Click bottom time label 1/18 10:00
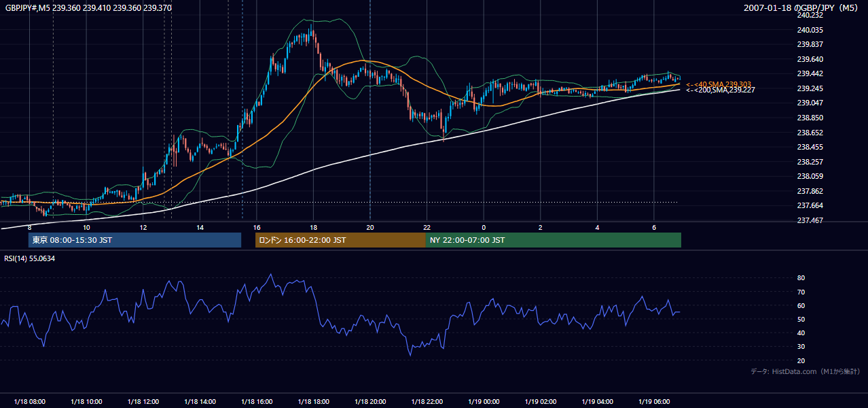This screenshot has width=868, height=408. click(x=86, y=402)
